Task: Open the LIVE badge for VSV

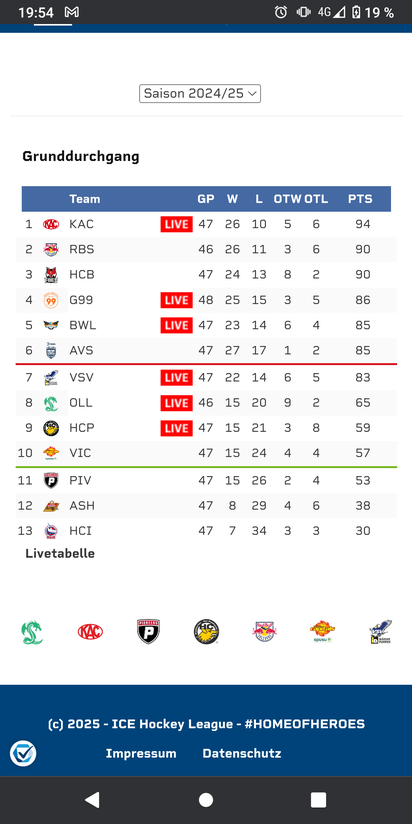Action: (177, 378)
